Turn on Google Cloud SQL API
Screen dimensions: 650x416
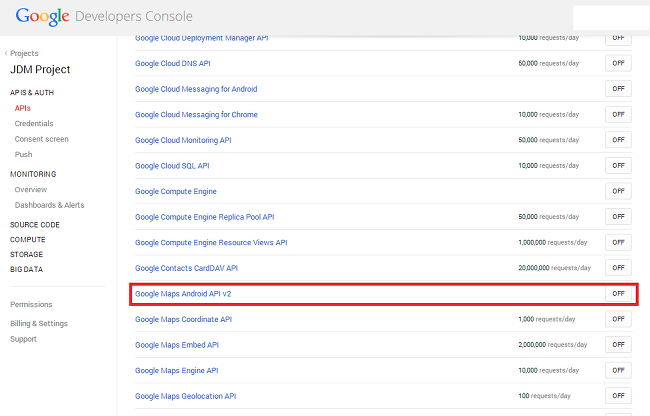618,166
